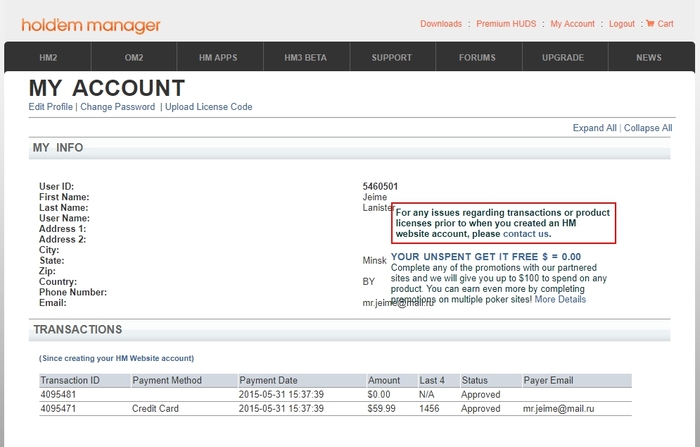
Task: Click N/A in Last 4 column
Action: [426, 395]
